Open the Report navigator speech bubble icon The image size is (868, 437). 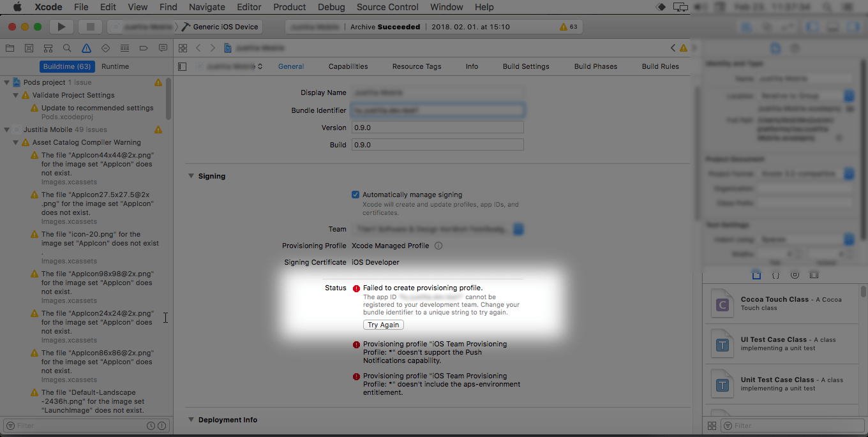coord(163,48)
